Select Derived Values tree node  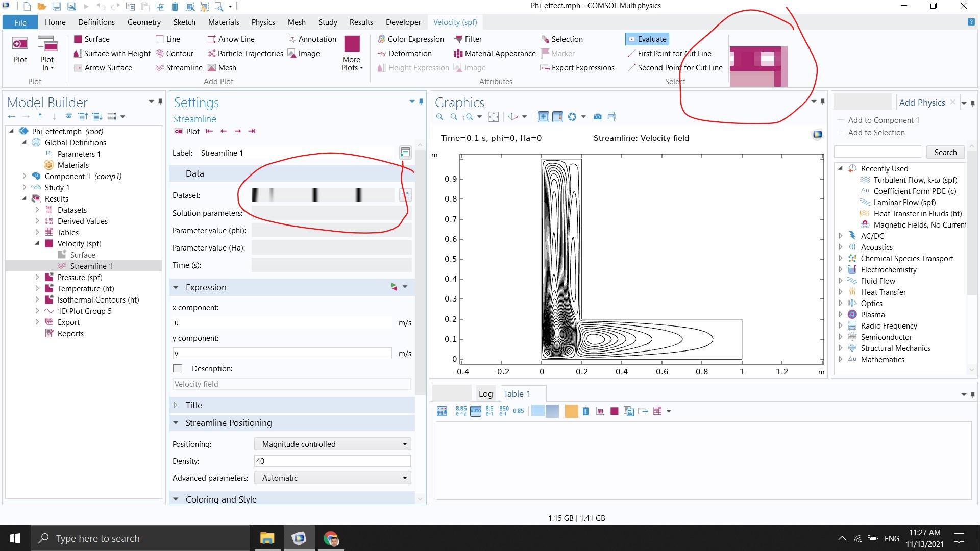tap(82, 221)
